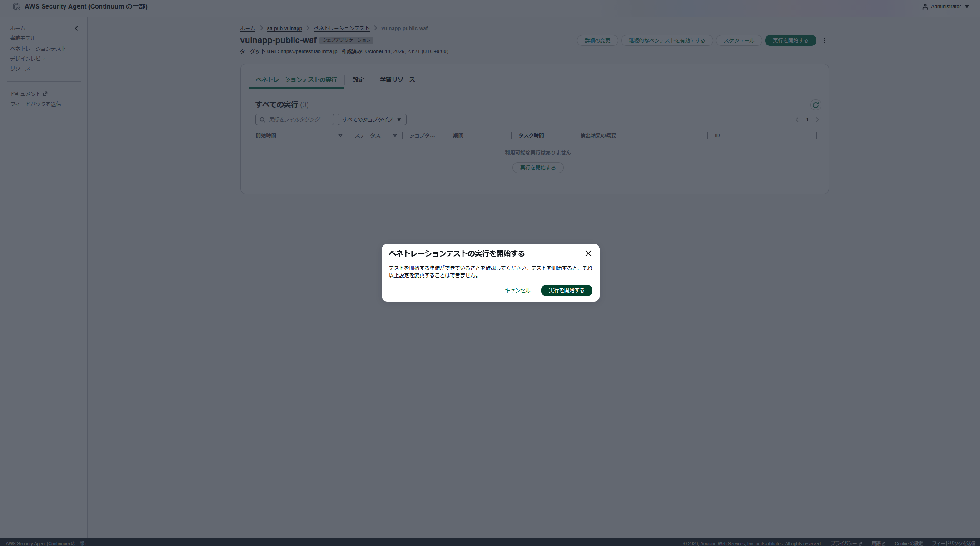Open 用語 link in footer
This screenshot has width=980, height=546.
click(x=878, y=543)
